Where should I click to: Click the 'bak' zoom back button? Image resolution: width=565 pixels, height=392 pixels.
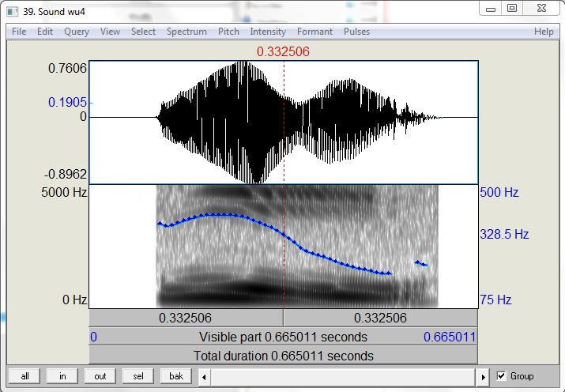pos(176,376)
